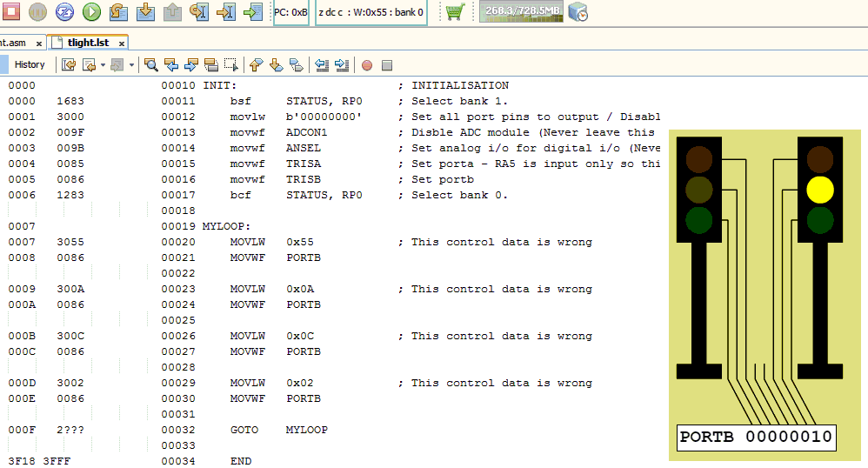This screenshot has height=468, width=868.
Task: Click the Step Over icon
Action: click(119, 12)
